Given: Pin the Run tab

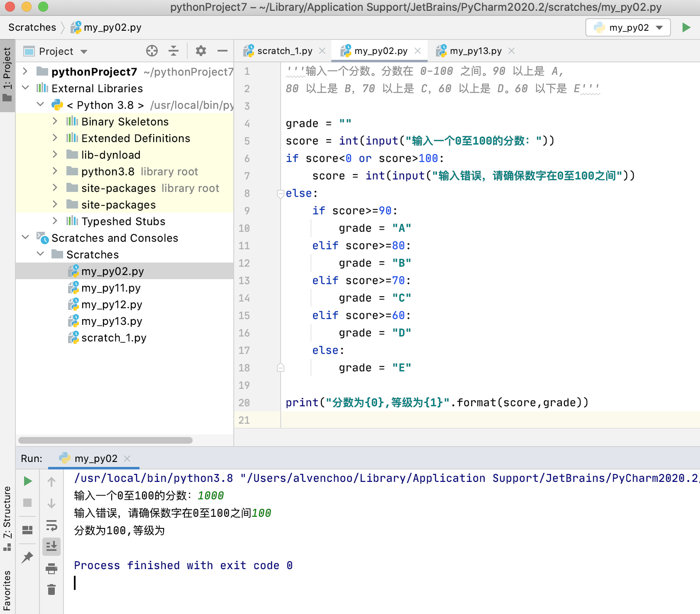Looking at the screenshot, I should coord(27,557).
